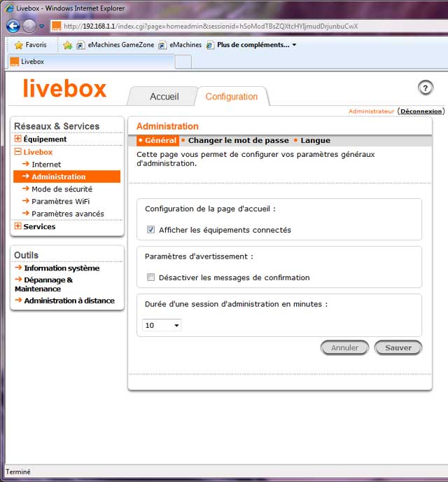Click the Annuler button
This screenshot has height=482, width=448.
(344, 347)
